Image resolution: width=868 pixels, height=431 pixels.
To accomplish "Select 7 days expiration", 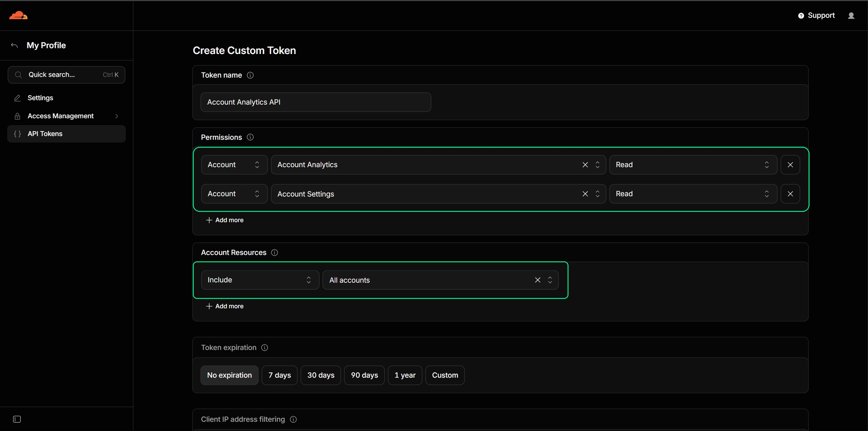I will [279, 375].
